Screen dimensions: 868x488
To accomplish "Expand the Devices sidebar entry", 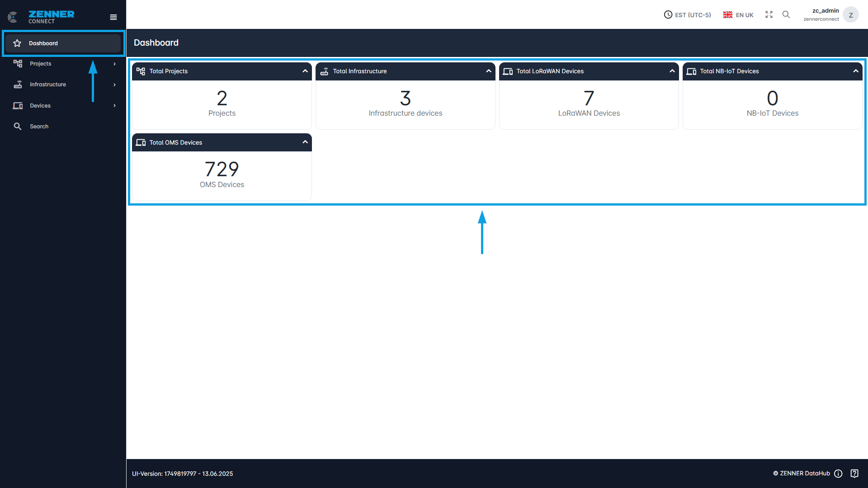I will [x=114, y=106].
